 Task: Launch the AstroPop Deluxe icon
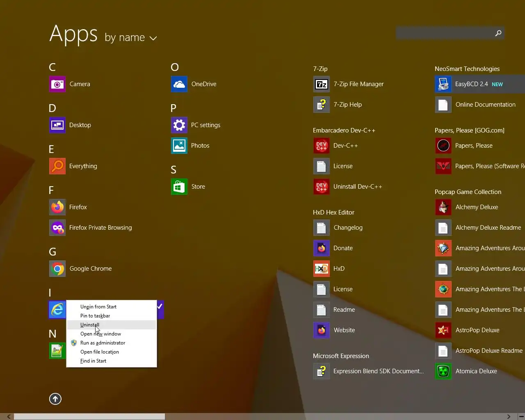pos(443,330)
